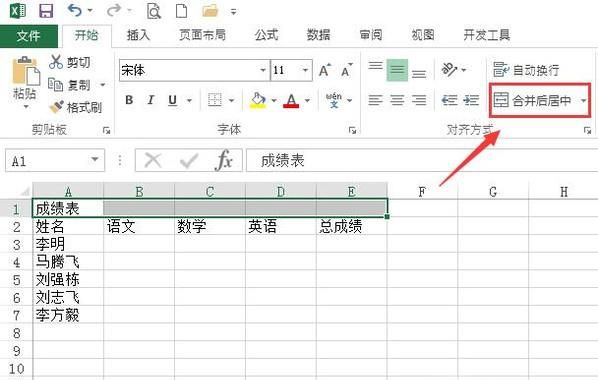Switch to the 页面布局 tab
Screen dimensions: 598x380
point(202,35)
